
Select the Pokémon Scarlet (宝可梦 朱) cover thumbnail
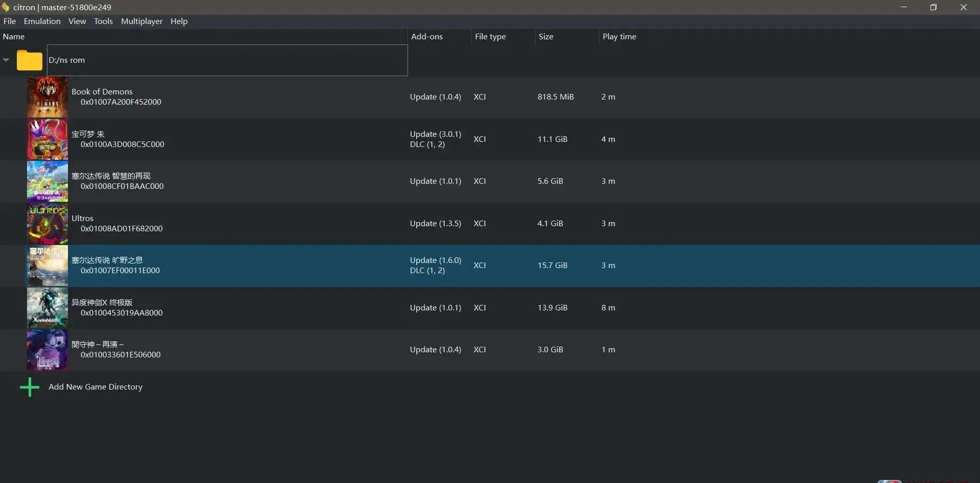click(x=47, y=139)
